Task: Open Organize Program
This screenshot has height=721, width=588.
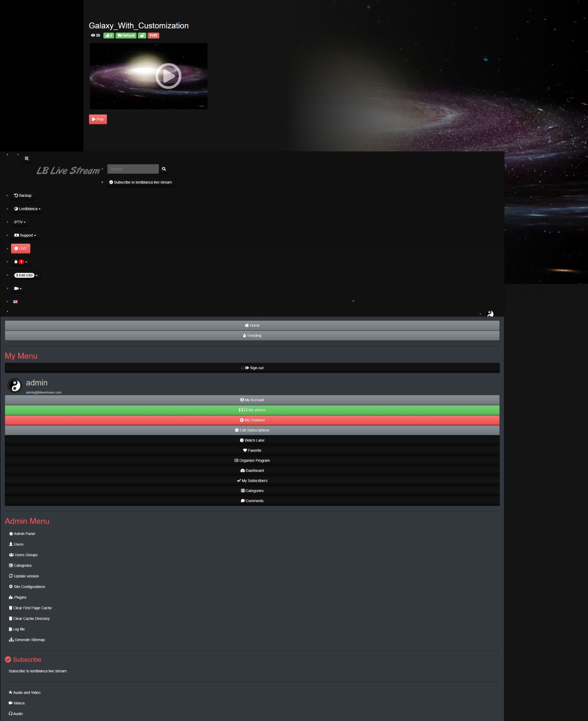Action: coord(252,460)
